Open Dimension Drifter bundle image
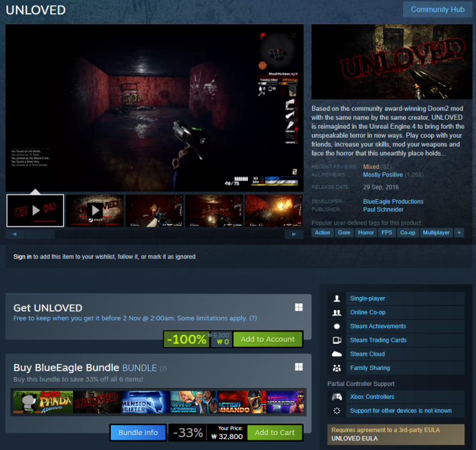 point(145,402)
